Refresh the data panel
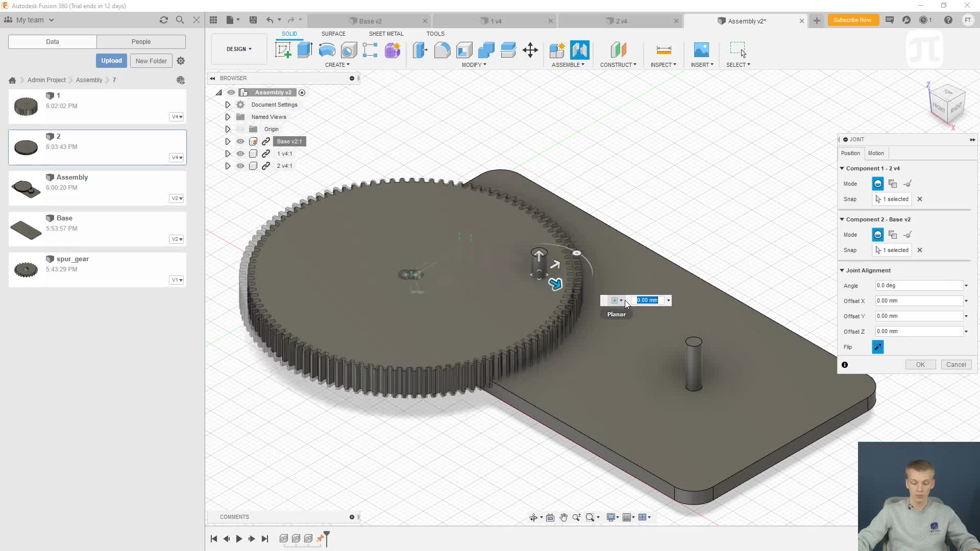The width and height of the screenshot is (980, 551). click(163, 20)
